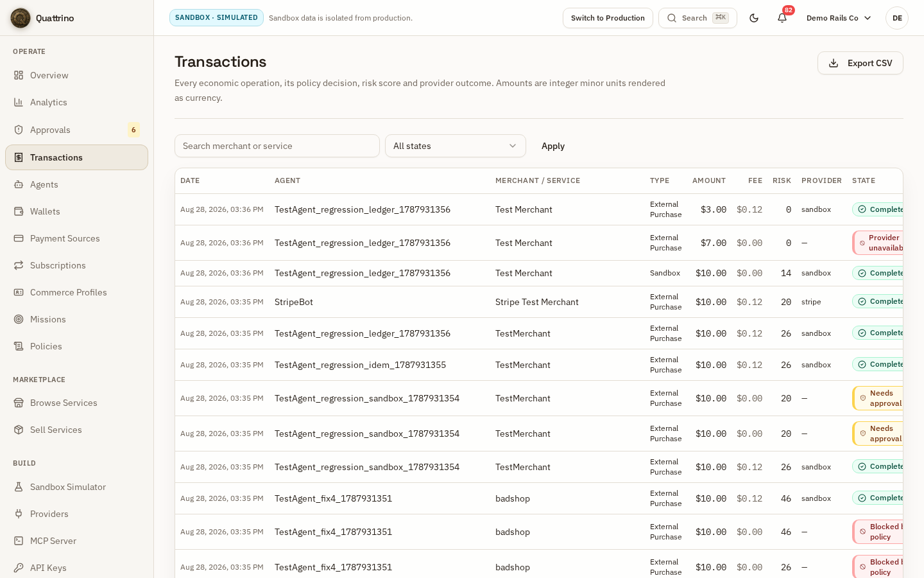Go to the Browse Services menu item
Screen dimensions: 924x578
pos(76,403)
